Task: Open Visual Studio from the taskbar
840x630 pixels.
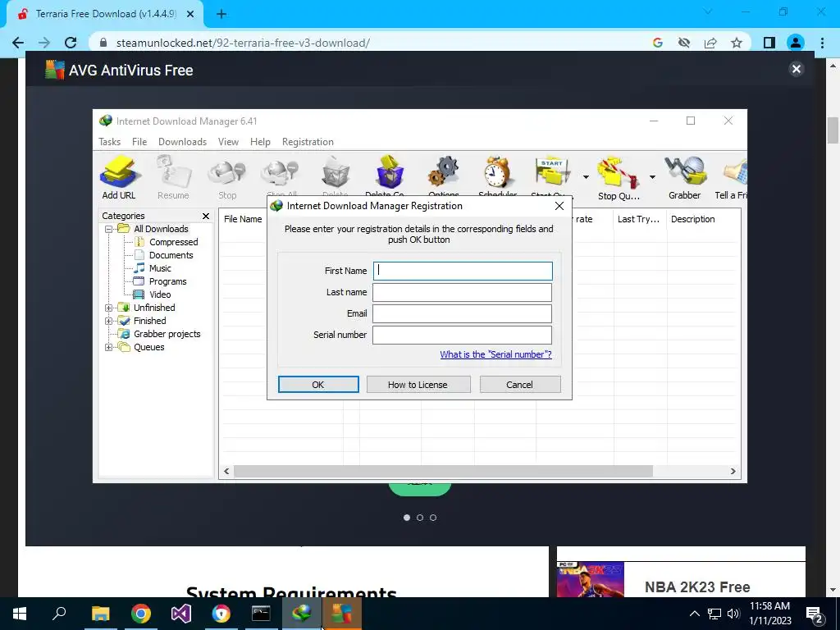Action: 181,614
